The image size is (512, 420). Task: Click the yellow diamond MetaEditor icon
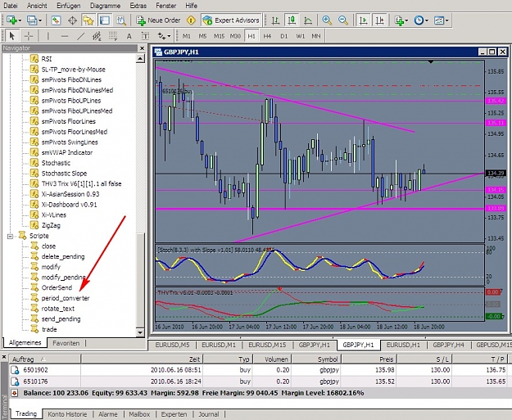(x=191, y=20)
